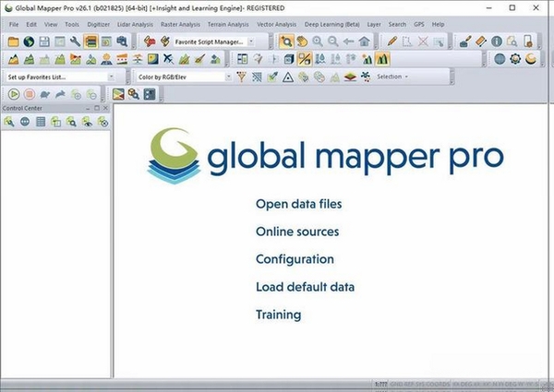Open the Layer menu
This screenshot has width=554, height=392.
(x=374, y=24)
